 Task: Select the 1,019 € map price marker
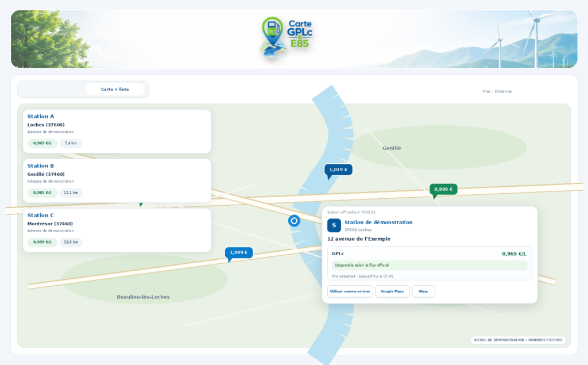[338, 170]
